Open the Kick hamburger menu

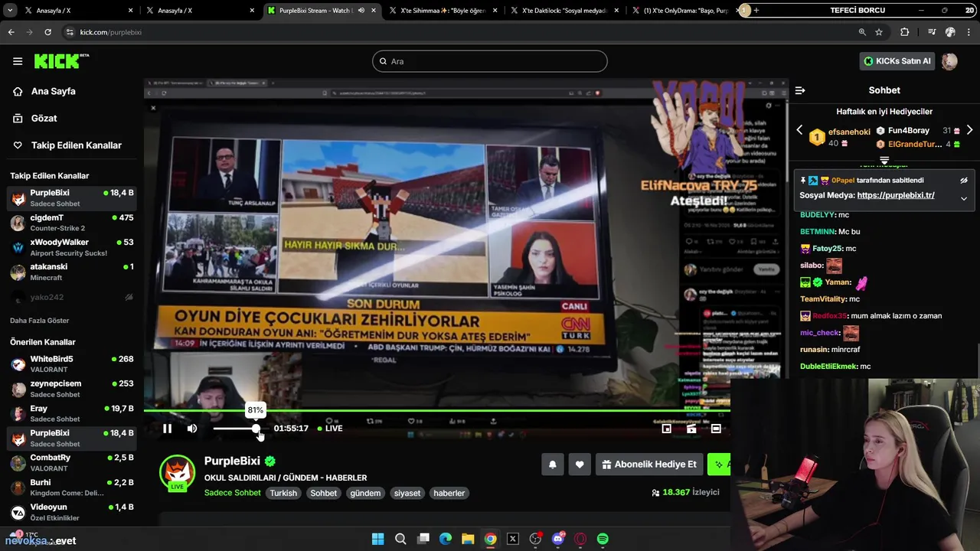(x=18, y=61)
